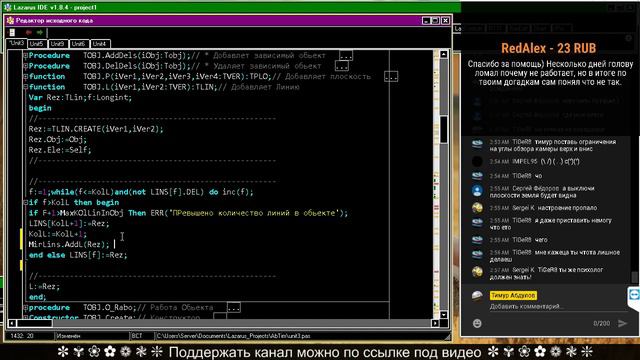Collapse the TOBJ.L function block
This screenshot has height=360, width=640.
26,87
